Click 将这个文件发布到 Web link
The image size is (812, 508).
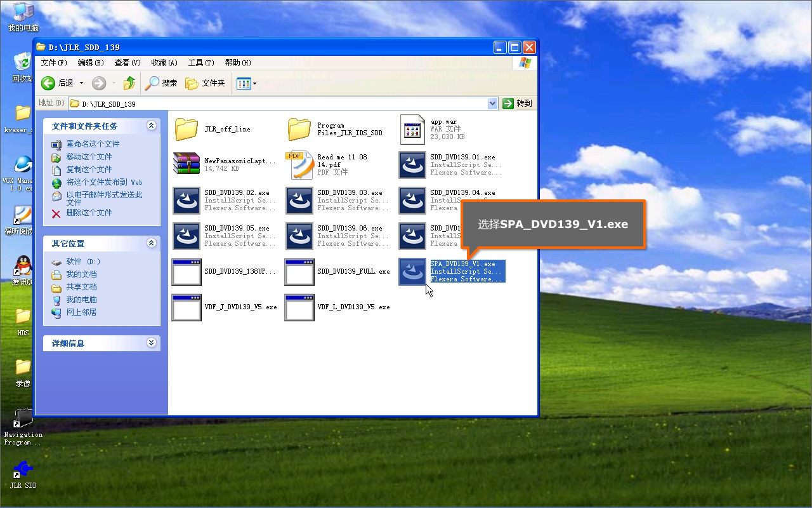tap(104, 182)
